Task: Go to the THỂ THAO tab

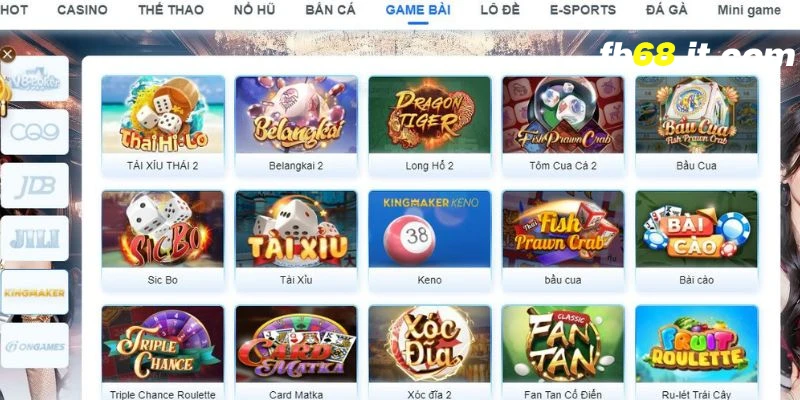Action: coord(171,10)
